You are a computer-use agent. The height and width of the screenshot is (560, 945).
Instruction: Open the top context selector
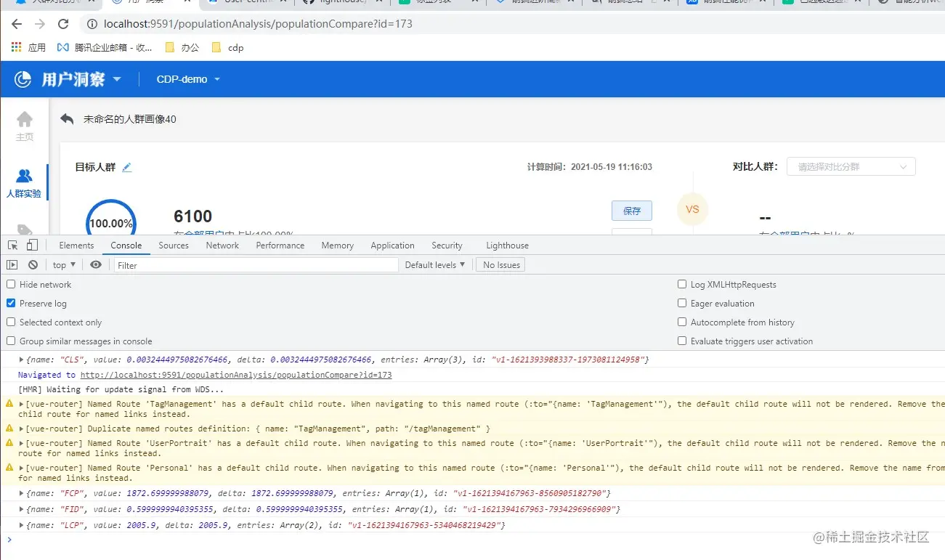tap(64, 265)
